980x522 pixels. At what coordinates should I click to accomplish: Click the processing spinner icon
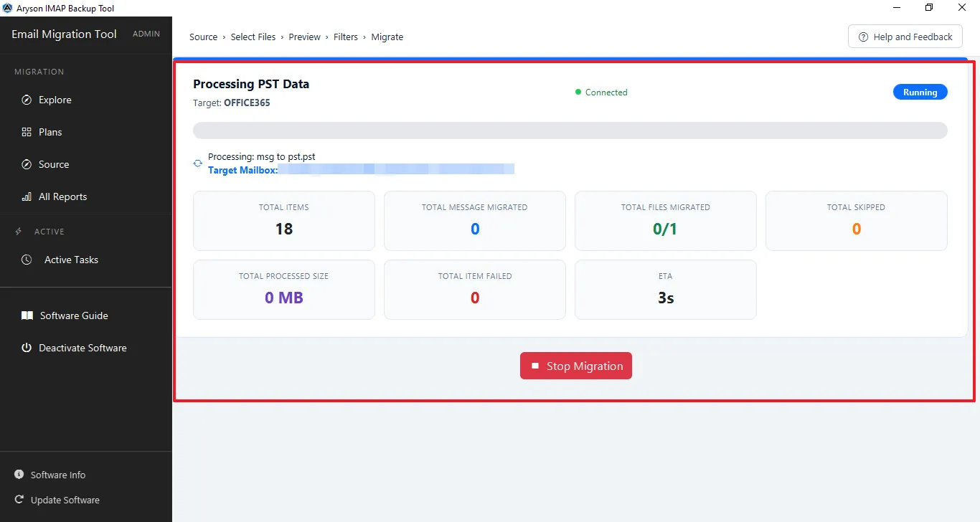pos(198,163)
